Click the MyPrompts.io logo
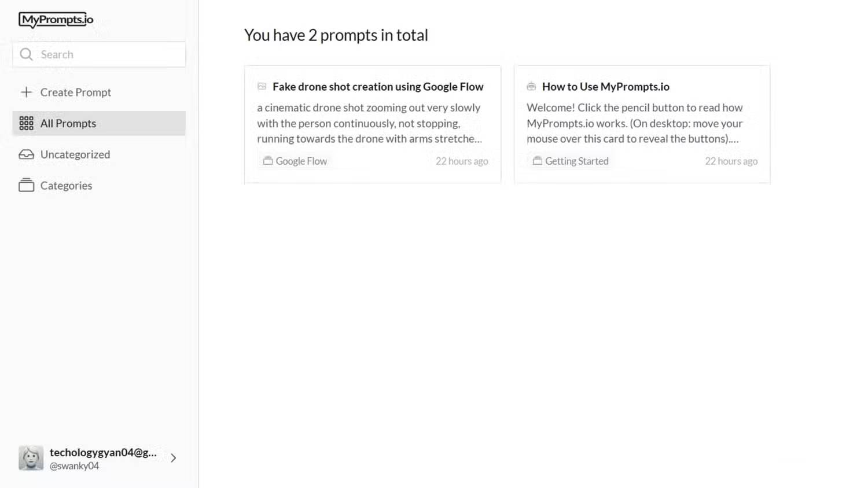Image resolution: width=868 pixels, height=488 pixels. pos(56,20)
